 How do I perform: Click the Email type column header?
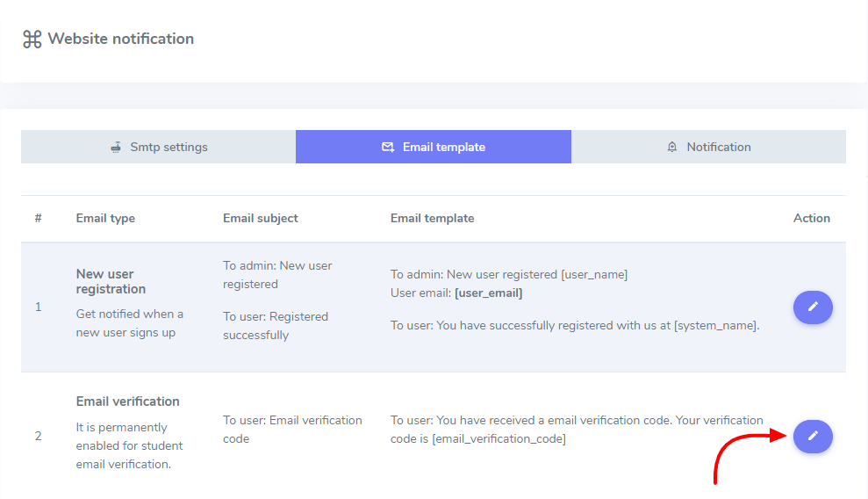pos(105,218)
